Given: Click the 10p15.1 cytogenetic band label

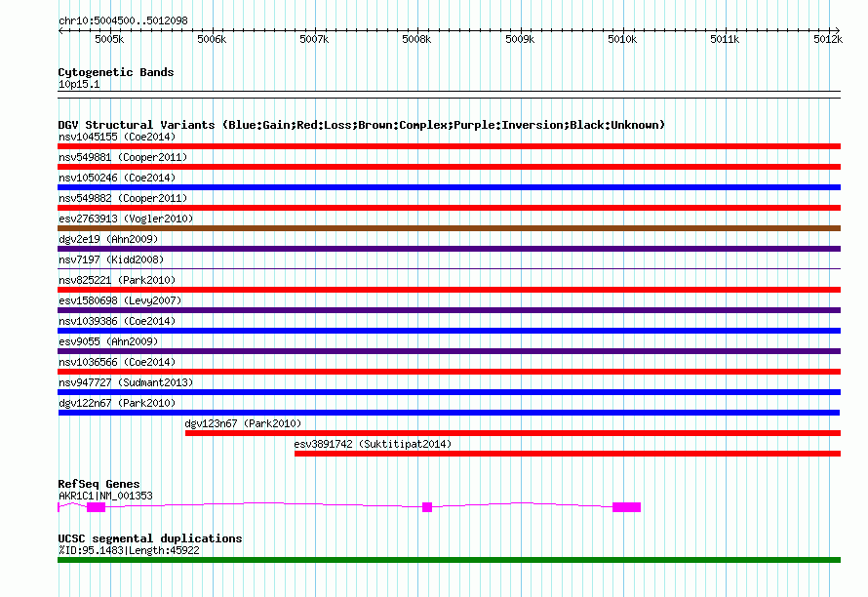Looking at the screenshot, I should click(79, 84).
